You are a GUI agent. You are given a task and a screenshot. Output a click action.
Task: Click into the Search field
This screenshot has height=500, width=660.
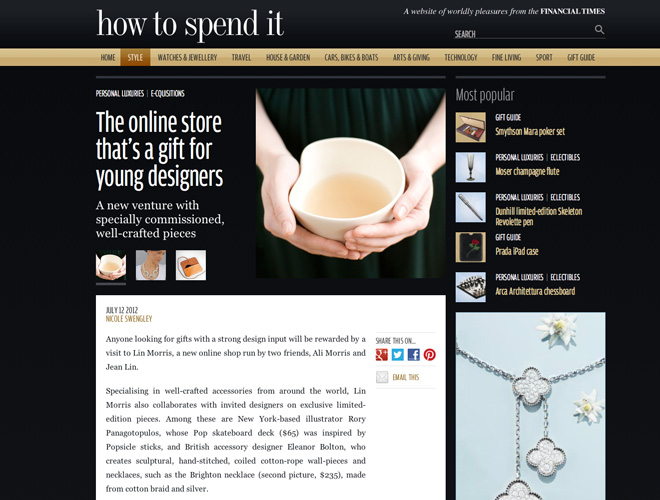tap(524, 34)
